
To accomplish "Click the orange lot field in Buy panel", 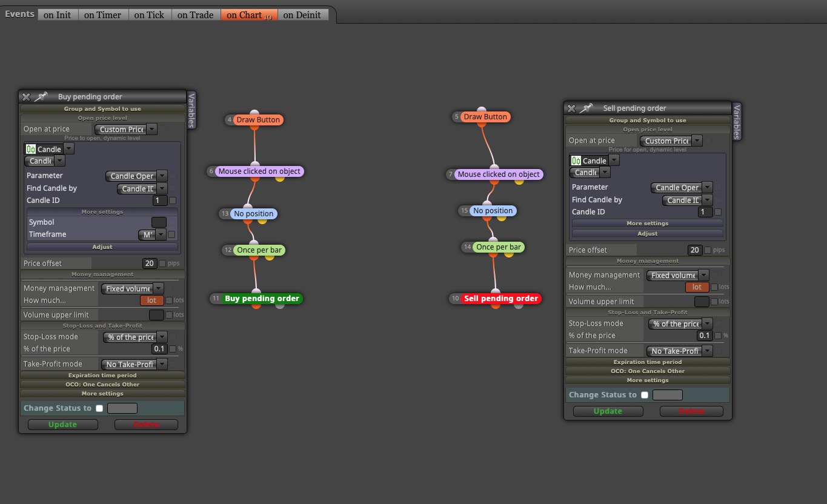I will (152, 300).
